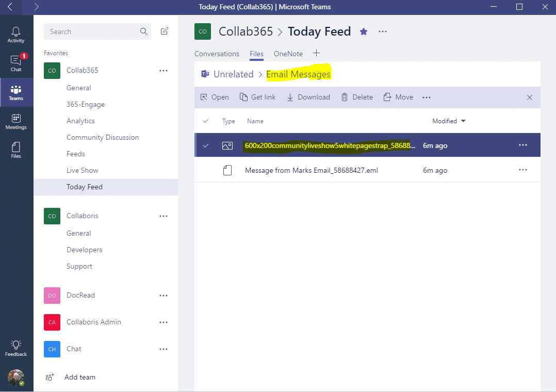Image resolution: width=556 pixels, height=392 pixels.
Task: Expand more options for .eml file
Action: (x=523, y=170)
